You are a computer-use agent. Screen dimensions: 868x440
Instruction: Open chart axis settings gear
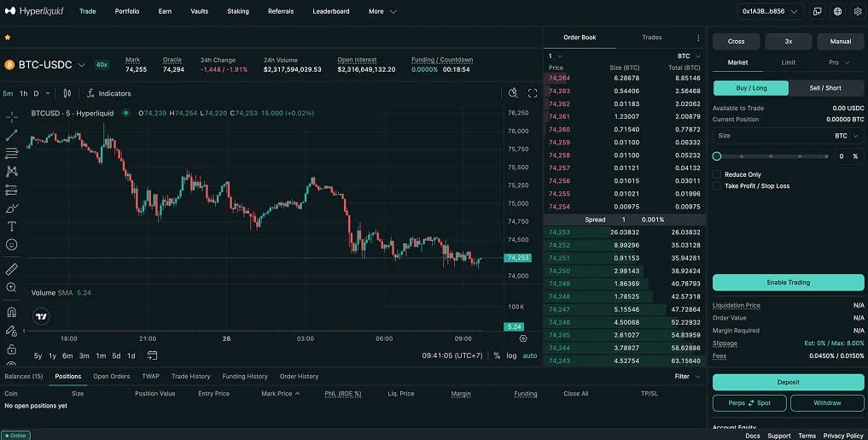point(523,338)
